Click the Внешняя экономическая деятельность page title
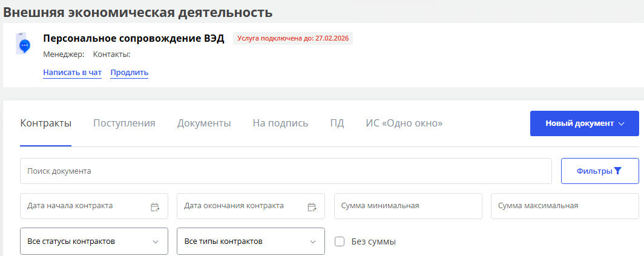Viewport: 644px width, 256px height. (138, 12)
